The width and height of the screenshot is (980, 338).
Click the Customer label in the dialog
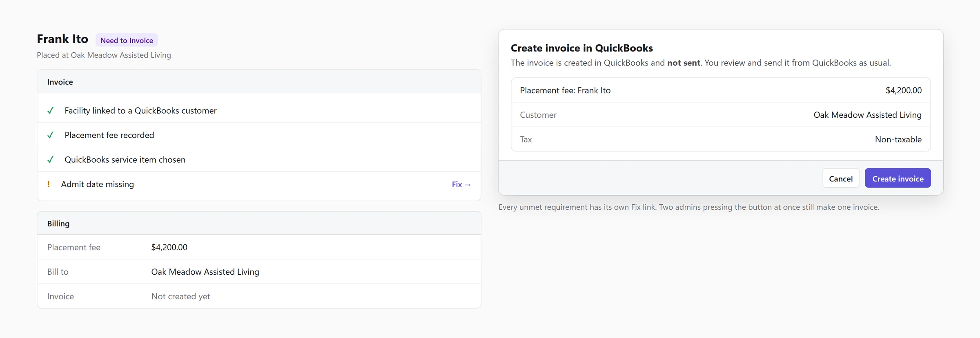538,115
